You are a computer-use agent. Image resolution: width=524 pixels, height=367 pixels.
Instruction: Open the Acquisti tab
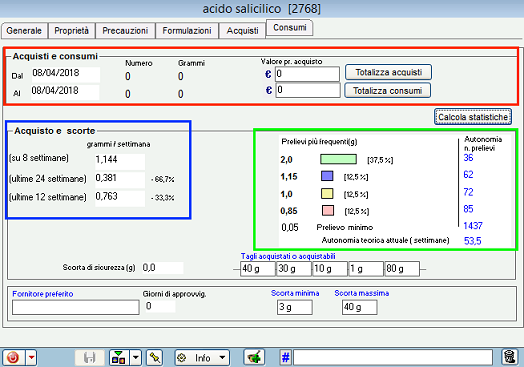[242, 31]
